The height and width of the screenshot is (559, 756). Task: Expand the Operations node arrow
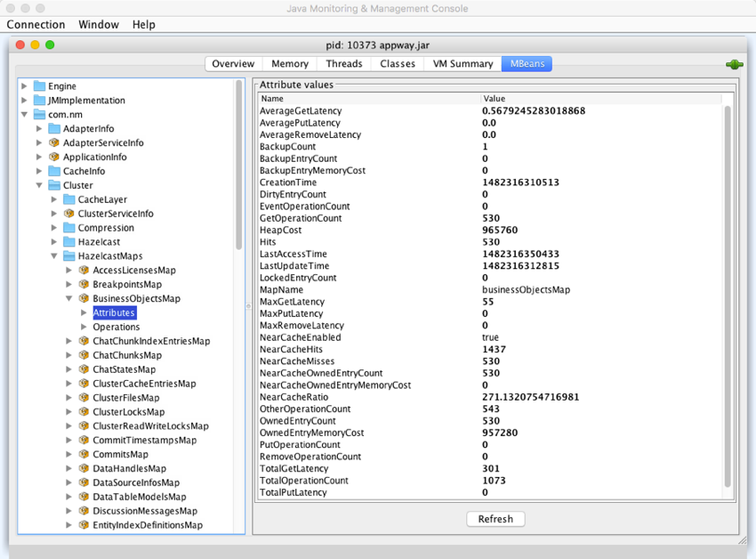click(84, 327)
